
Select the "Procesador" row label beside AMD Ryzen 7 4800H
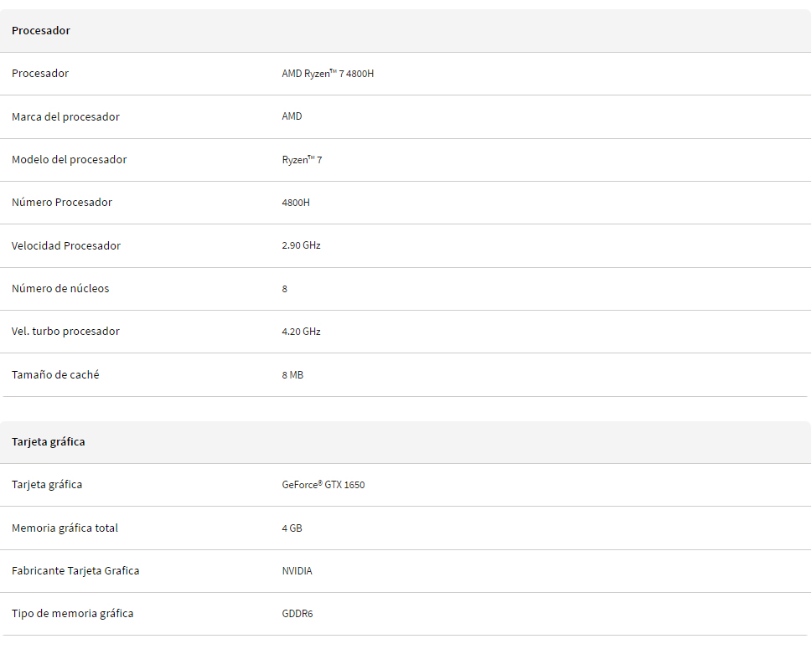(x=40, y=73)
